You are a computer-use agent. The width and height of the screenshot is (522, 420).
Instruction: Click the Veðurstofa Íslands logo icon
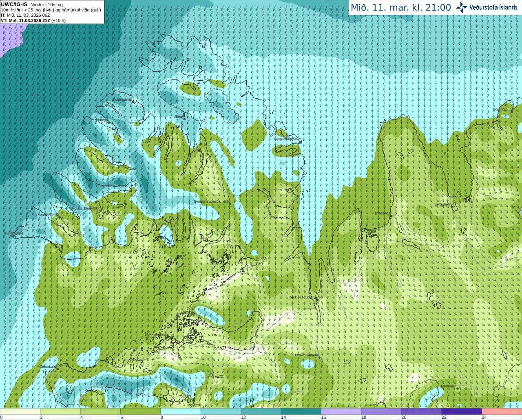point(461,7)
